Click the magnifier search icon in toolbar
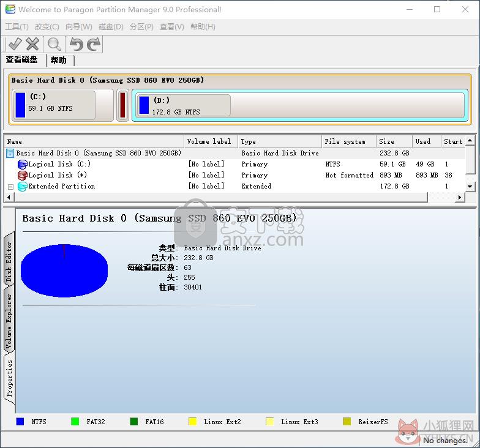 tap(54, 44)
